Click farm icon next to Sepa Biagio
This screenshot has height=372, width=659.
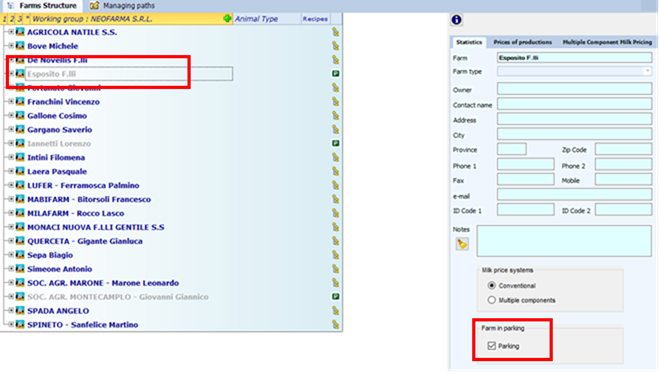click(x=20, y=255)
